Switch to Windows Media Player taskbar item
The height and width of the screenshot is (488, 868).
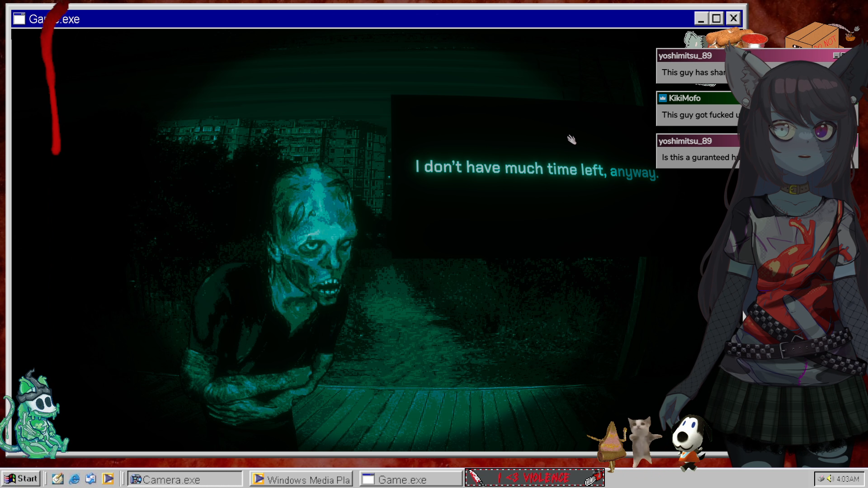[x=302, y=479]
